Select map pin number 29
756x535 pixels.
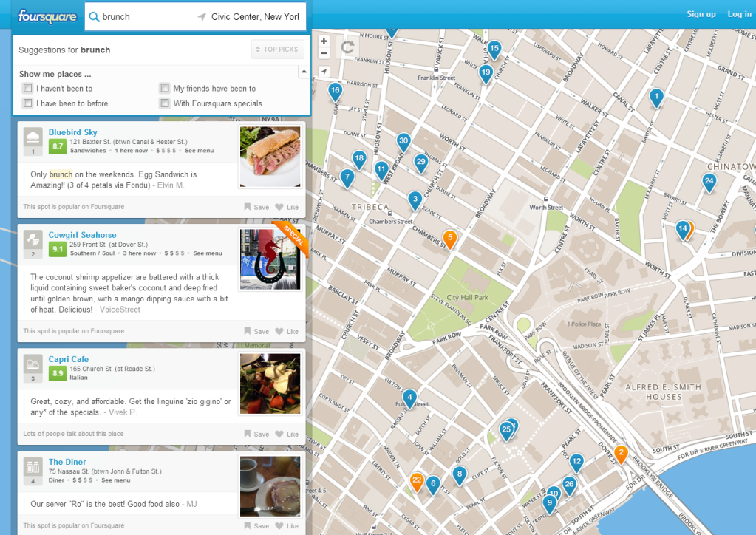pos(421,163)
